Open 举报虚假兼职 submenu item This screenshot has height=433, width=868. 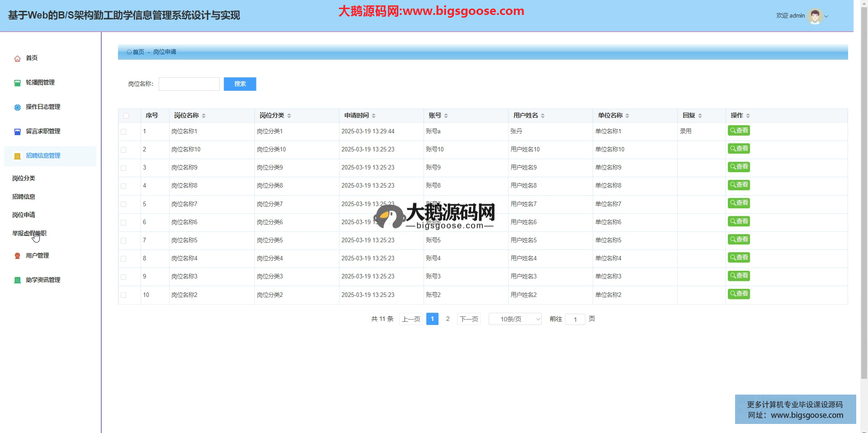point(29,234)
